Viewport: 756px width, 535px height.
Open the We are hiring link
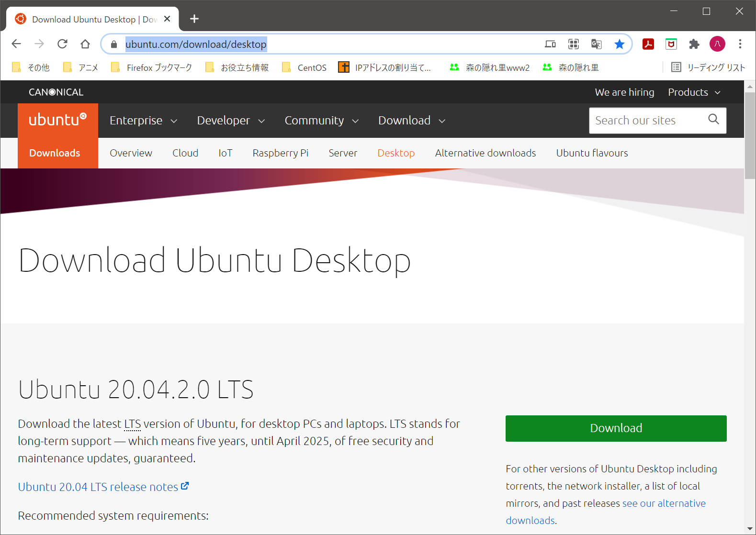click(x=624, y=92)
